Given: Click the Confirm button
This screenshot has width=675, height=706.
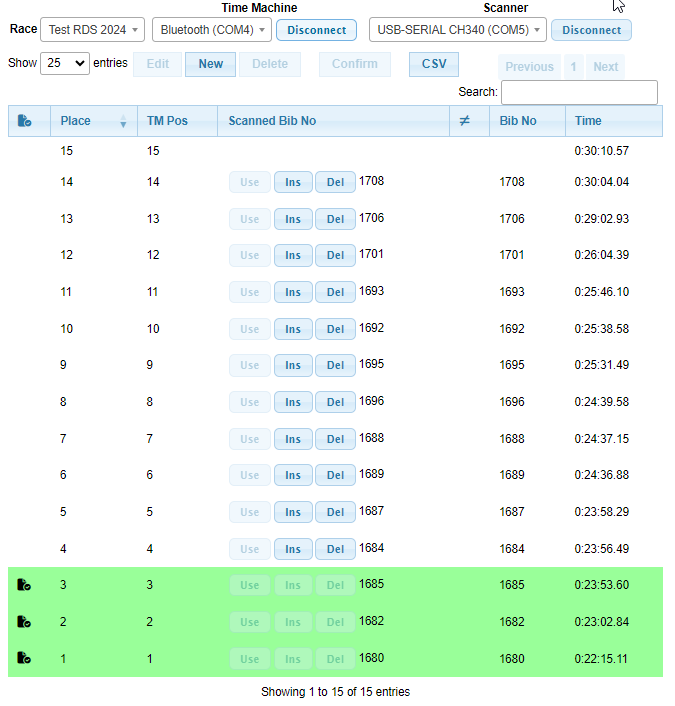Looking at the screenshot, I should [354, 64].
